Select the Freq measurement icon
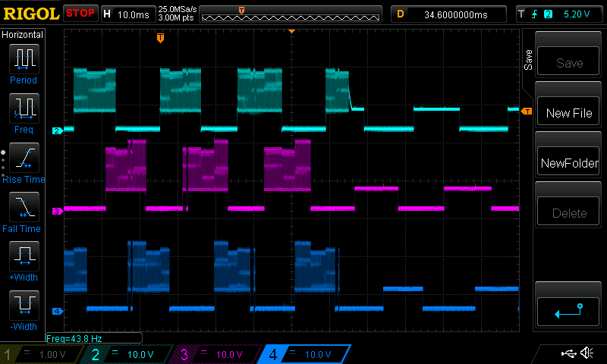607x364 pixels. [x=24, y=108]
